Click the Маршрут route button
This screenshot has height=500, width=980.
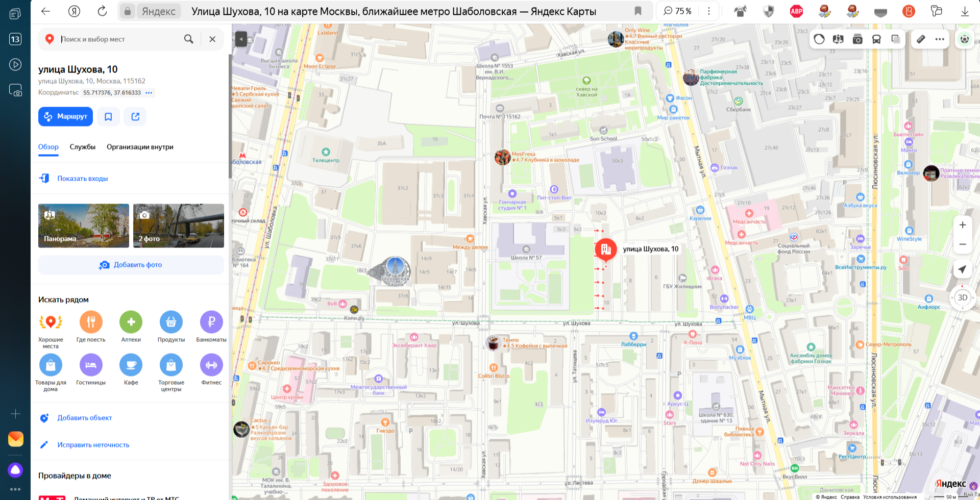pyautogui.click(x=65, y=117)
